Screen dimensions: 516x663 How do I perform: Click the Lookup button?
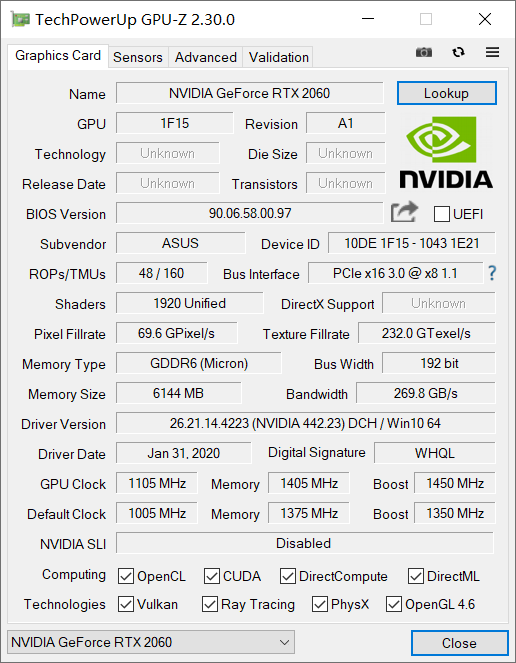pyautogui.click(x=447, y=93)
